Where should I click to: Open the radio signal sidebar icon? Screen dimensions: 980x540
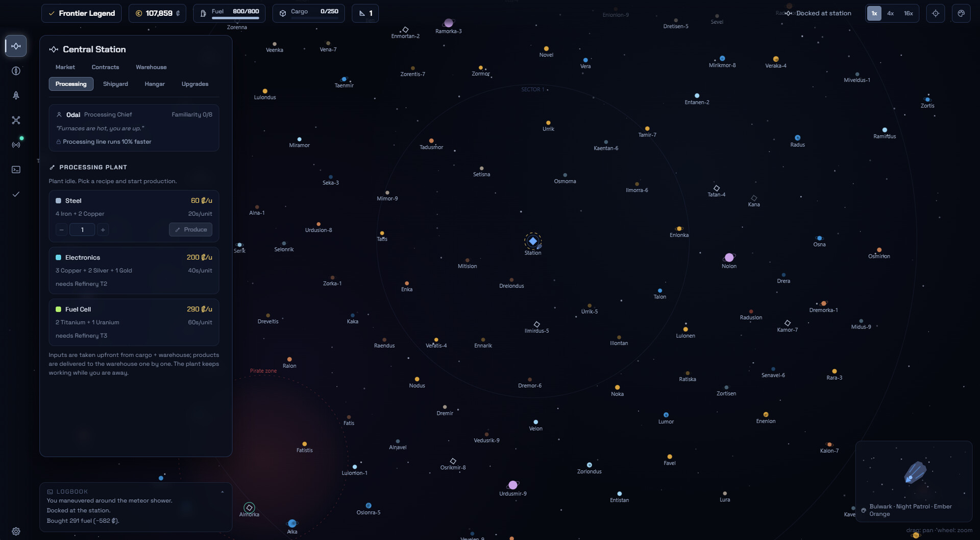point(16,145)
